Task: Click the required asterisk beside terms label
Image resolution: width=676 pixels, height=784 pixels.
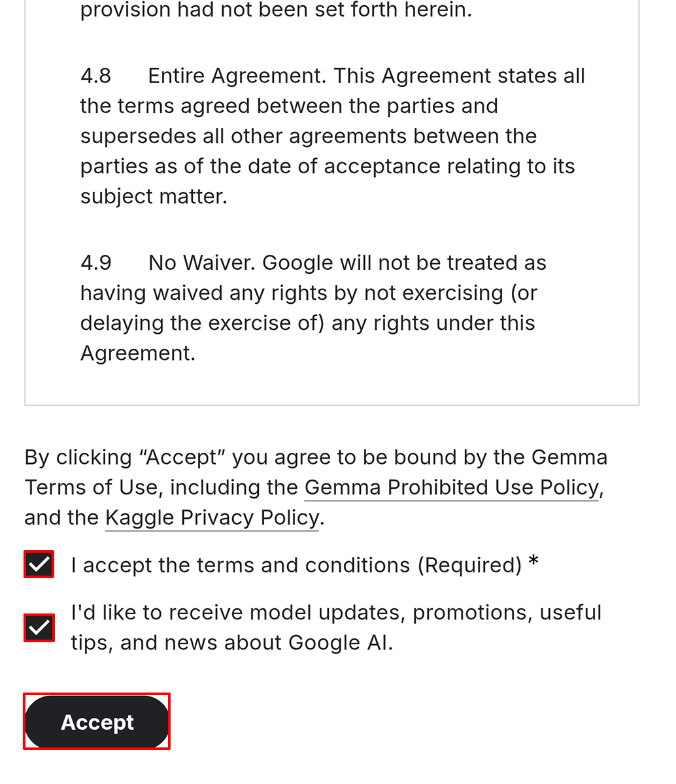Action: pos(533,562)
